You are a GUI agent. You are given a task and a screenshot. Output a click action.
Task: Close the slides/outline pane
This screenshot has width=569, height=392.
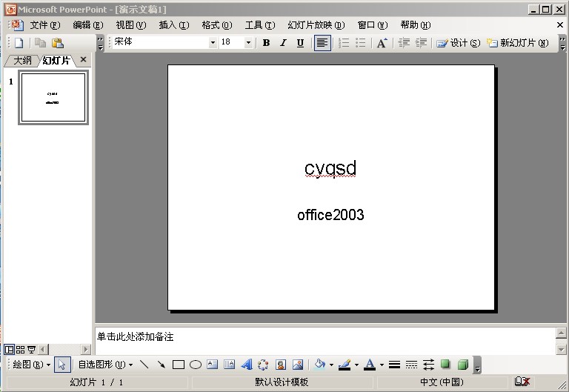[83, 59]
